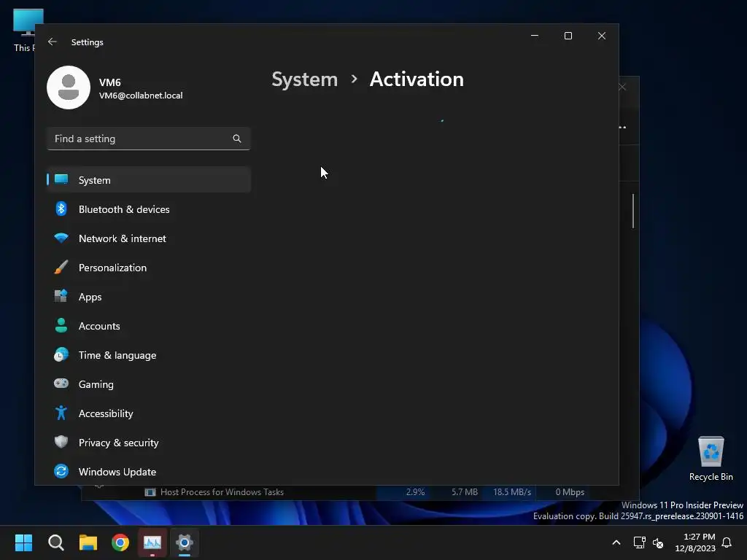Open Accessibility settings
747x560 pixels.
pyautogui.click(x=149, y=413)
